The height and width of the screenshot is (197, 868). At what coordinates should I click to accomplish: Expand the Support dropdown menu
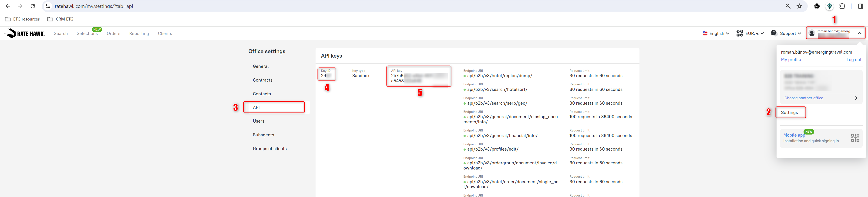click(x=786, y=33)
